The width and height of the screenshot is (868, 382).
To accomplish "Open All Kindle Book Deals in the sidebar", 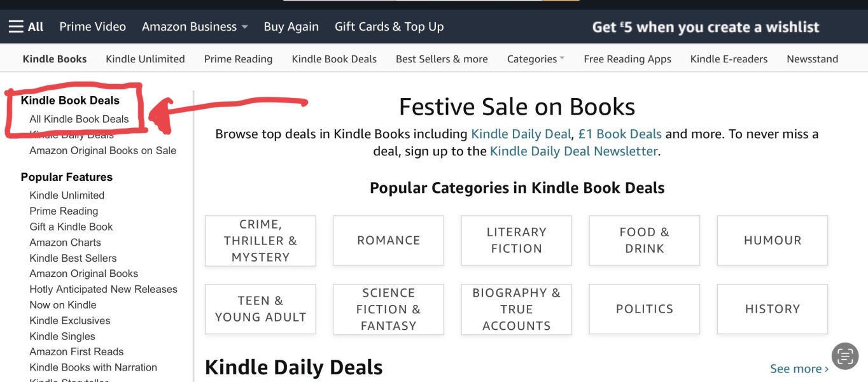I will pos(79,119).
